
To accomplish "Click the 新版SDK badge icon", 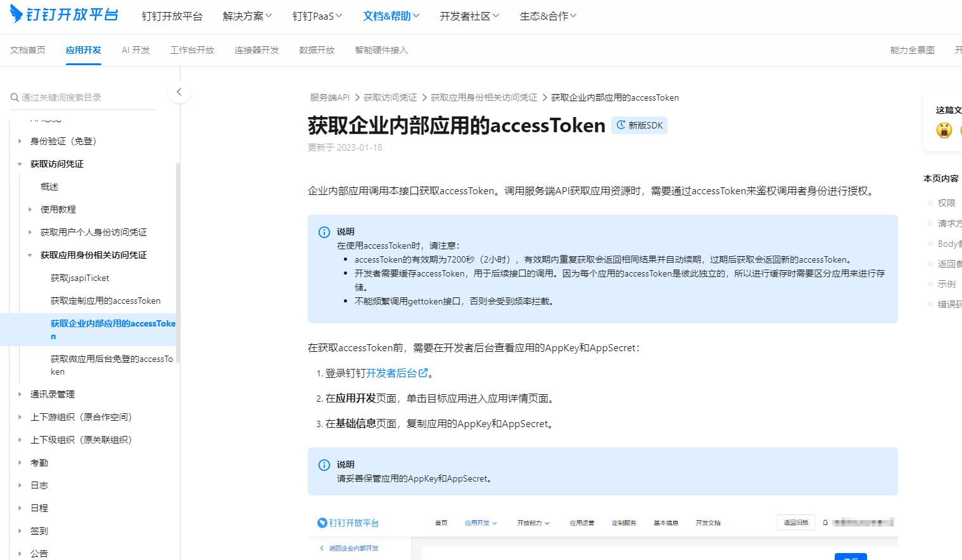I will (621, 125).
